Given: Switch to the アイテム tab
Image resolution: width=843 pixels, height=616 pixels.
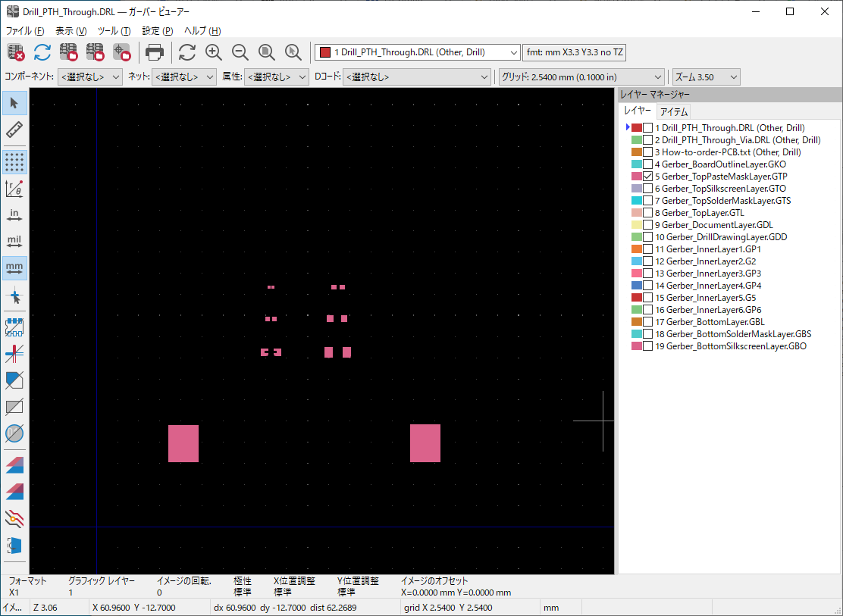Looking at the screenshot, I should coord(672,111).
